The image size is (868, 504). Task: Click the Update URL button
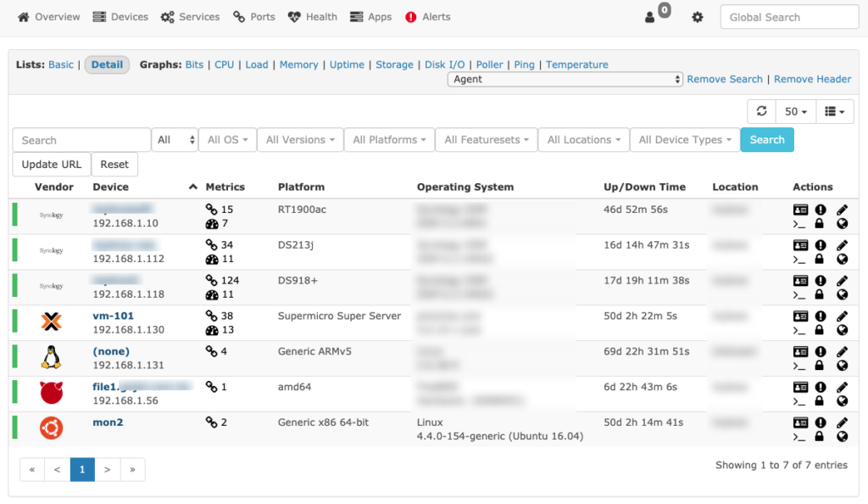tap(52, 165)
